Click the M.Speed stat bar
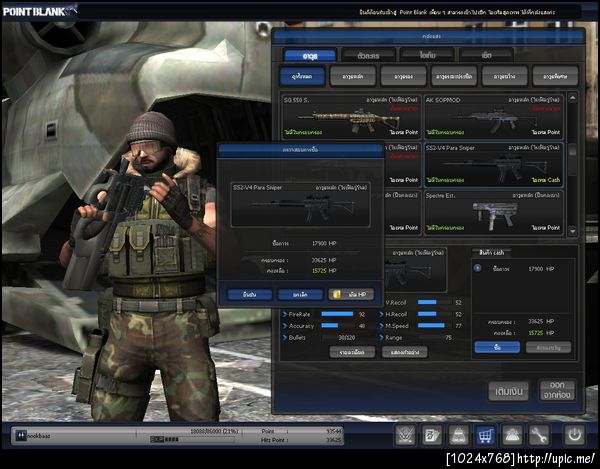 434,326
